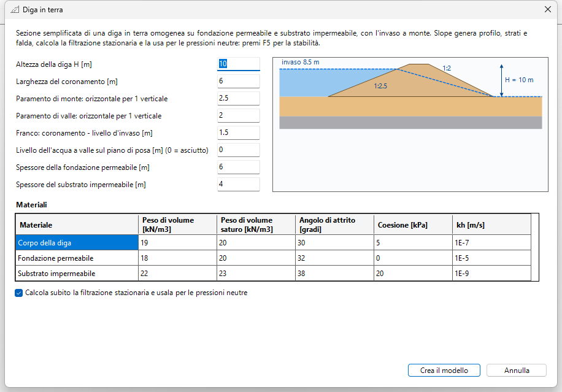This screenshot has width=562, height=392.
Task: Click Peso di volume cell for Fondazione permeabile
Action: pos(177,258)
